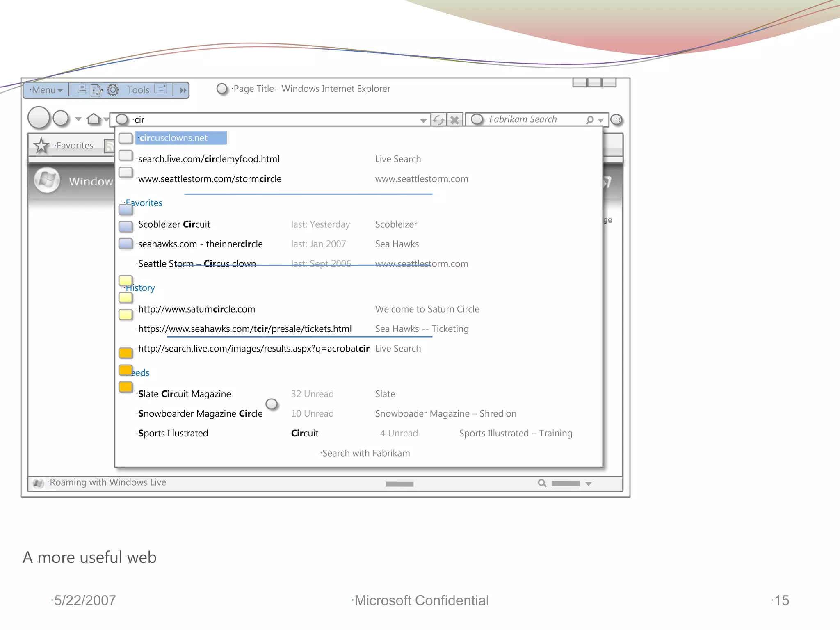Click the magnifier in Fabrikam Search box
Image resolution: width=840 pixels, height=630 pixels.
point(590,120)
